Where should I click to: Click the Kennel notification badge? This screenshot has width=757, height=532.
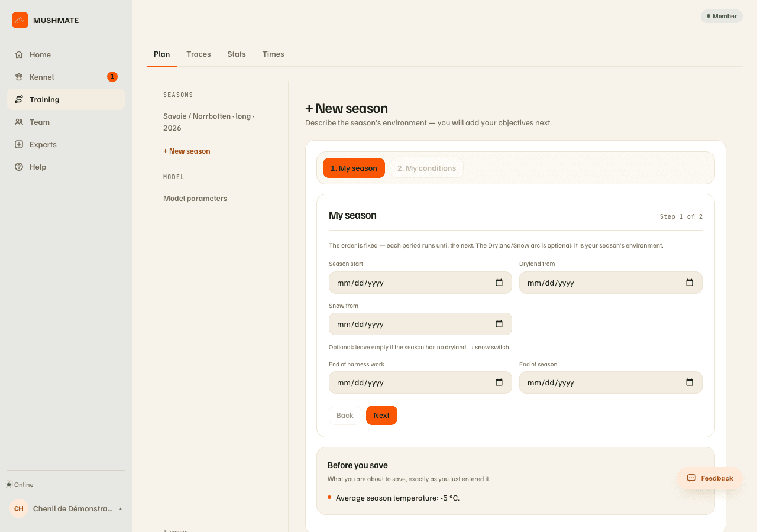point(112,77)
